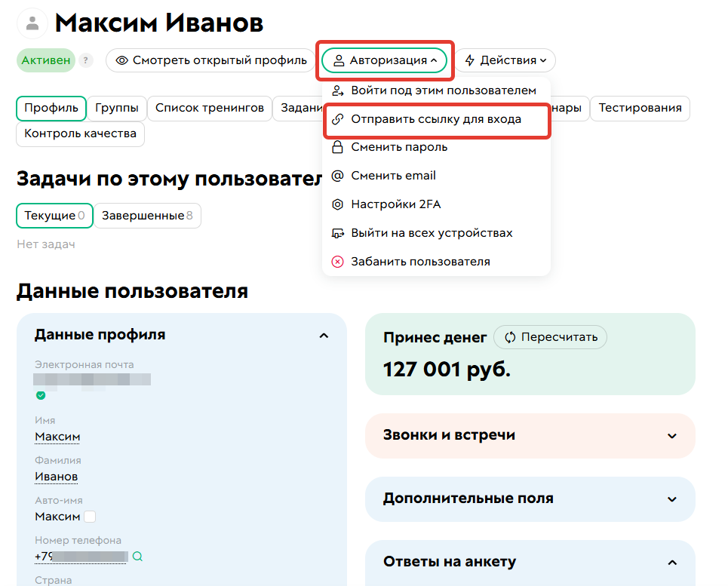The height and width of the screenshot is (586, 728).
Task: Click the Имя input field showing Максим
Action: click(x=57, y=436)
